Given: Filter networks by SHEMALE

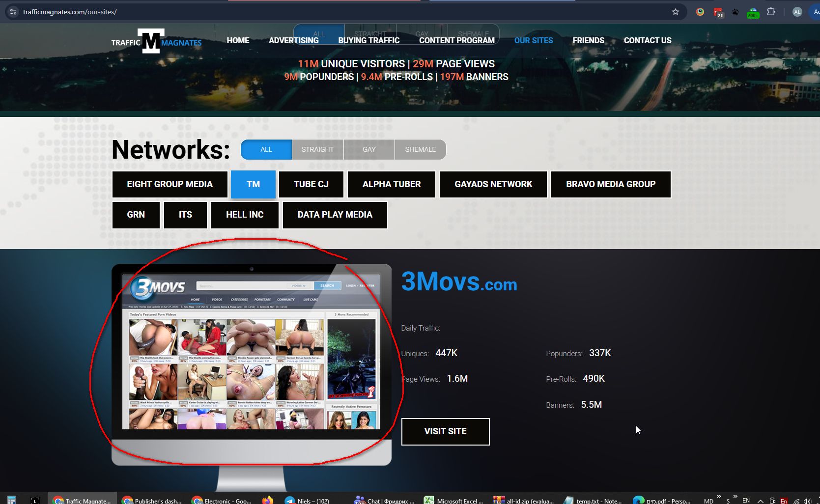Looking at the screenshot, I should click(421, 149).
